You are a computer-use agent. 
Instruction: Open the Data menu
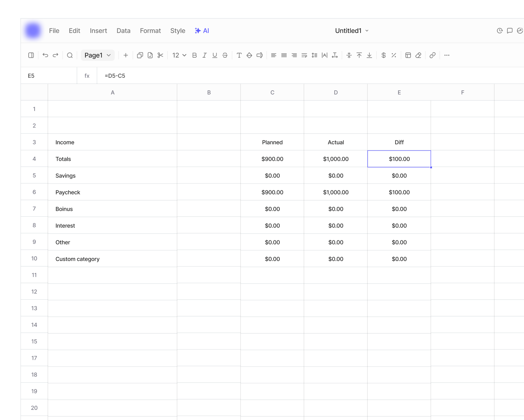124,31
